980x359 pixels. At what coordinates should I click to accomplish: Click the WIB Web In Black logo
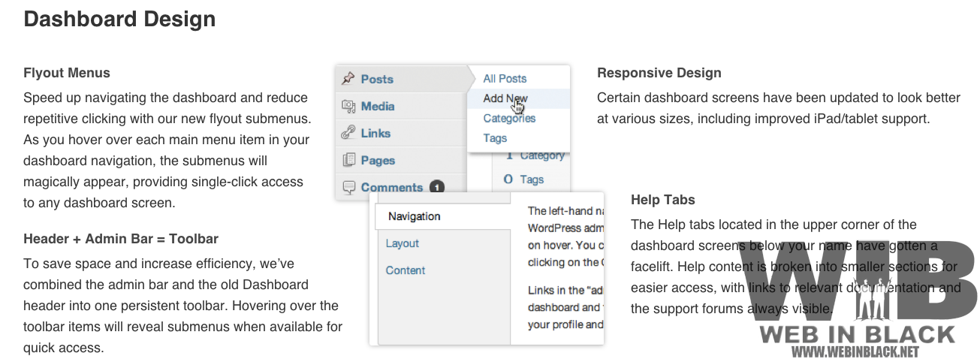click(853, 299)
